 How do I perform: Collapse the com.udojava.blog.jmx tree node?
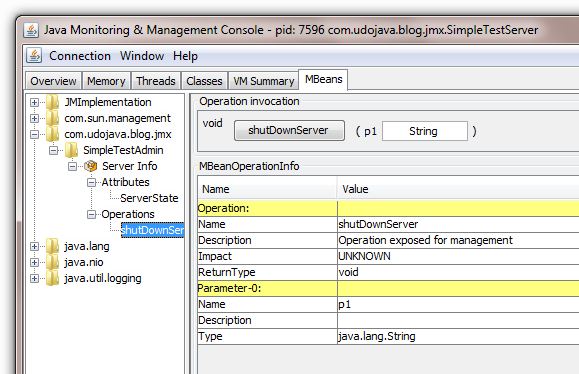pyautogui.click(x=34, y=134)
